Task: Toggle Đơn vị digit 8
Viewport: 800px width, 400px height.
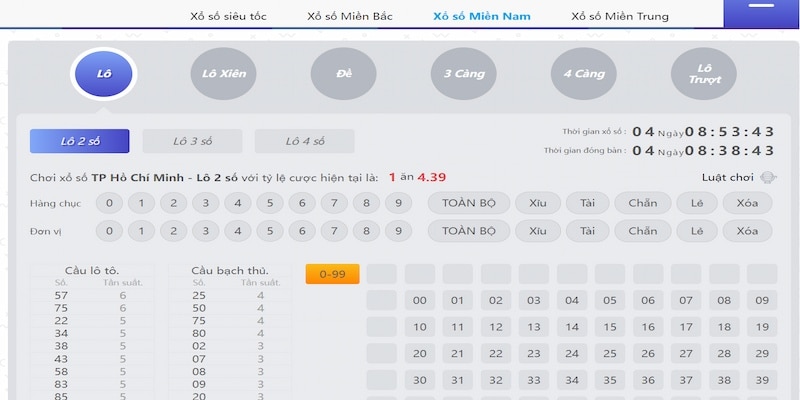Action: coord(366,231)
